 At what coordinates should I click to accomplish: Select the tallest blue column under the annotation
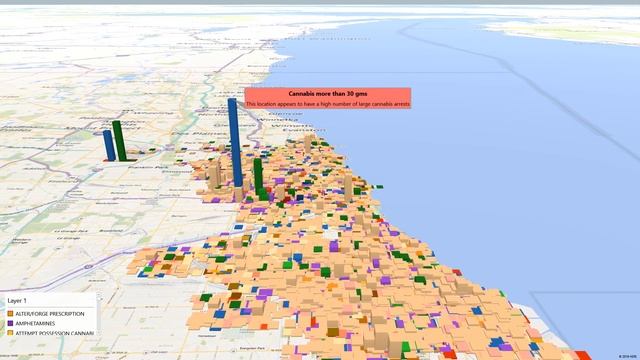(x=235, y=142)
